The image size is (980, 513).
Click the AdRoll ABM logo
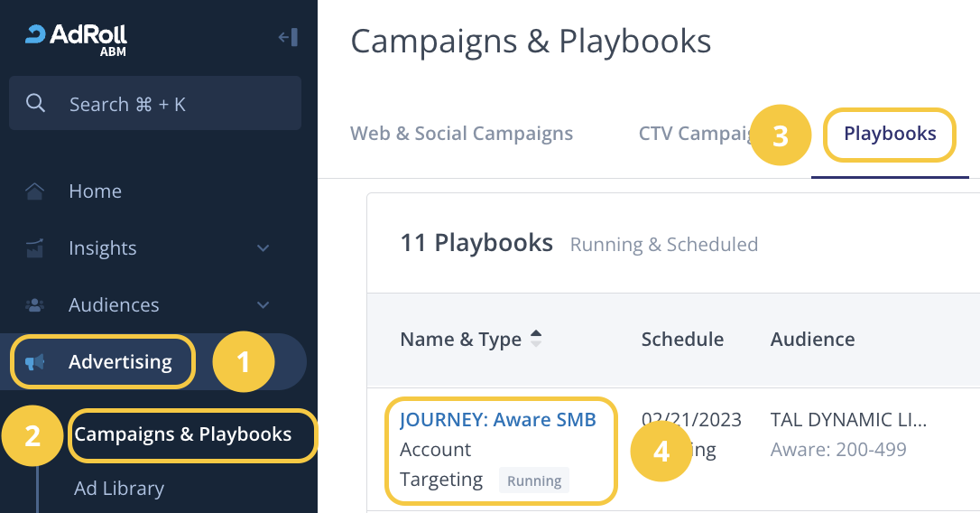click(x=76, y=38)
